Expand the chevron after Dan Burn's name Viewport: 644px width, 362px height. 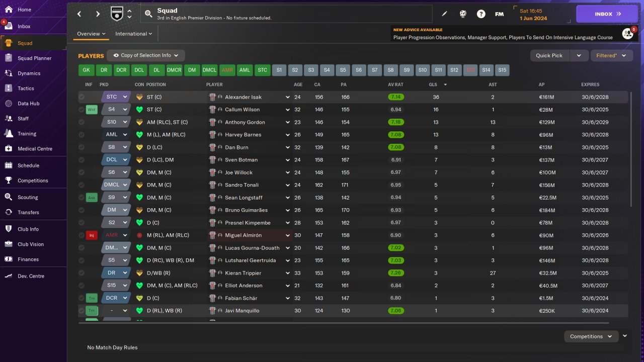point(288,147)
